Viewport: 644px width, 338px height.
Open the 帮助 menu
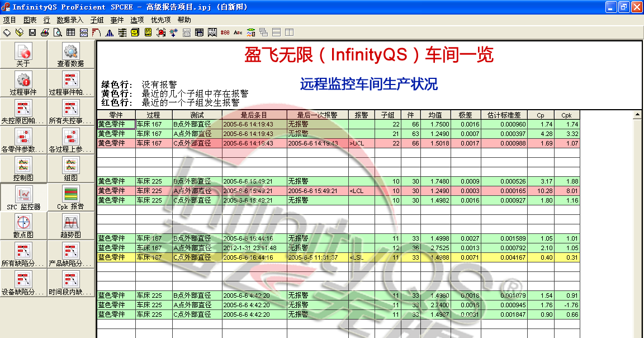(x=184, y=20)
